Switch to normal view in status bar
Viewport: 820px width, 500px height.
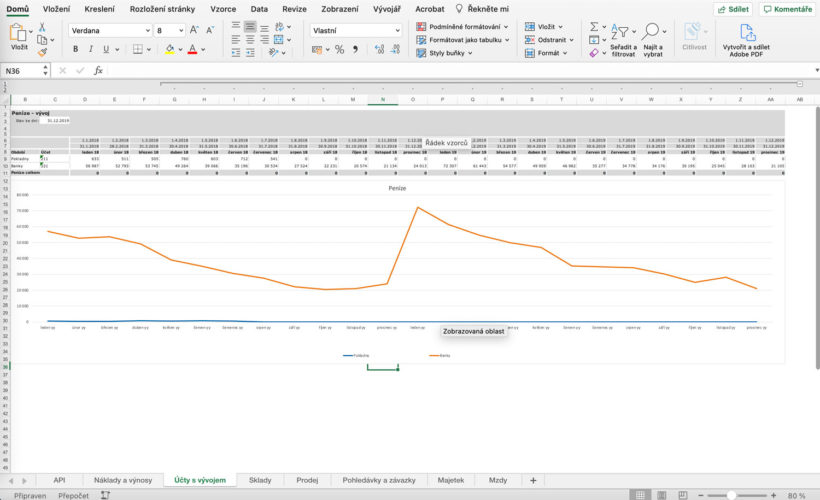[x=640, y=495]
